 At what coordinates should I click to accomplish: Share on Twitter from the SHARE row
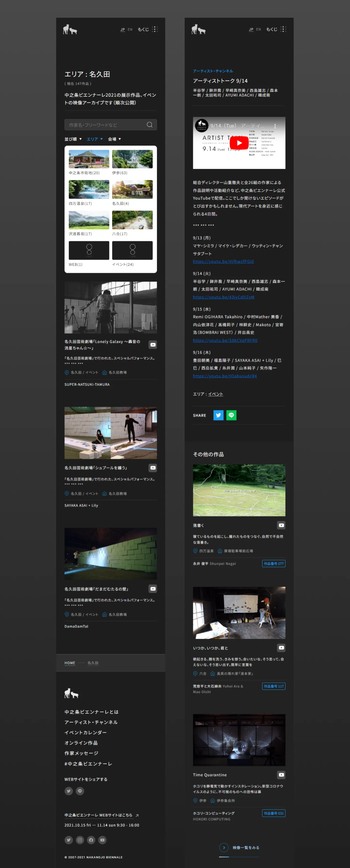[218, 415]
